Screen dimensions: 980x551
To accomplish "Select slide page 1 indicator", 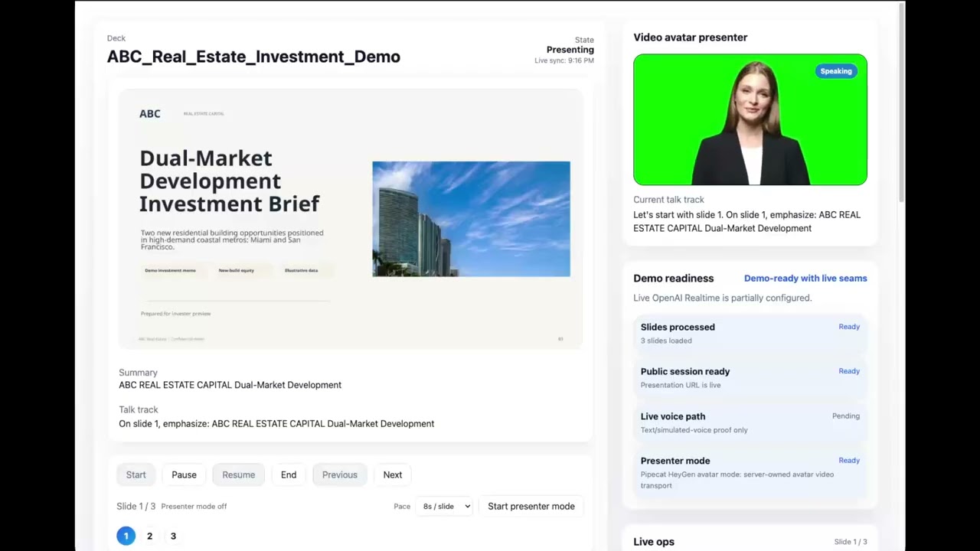I will coord(126,536).
